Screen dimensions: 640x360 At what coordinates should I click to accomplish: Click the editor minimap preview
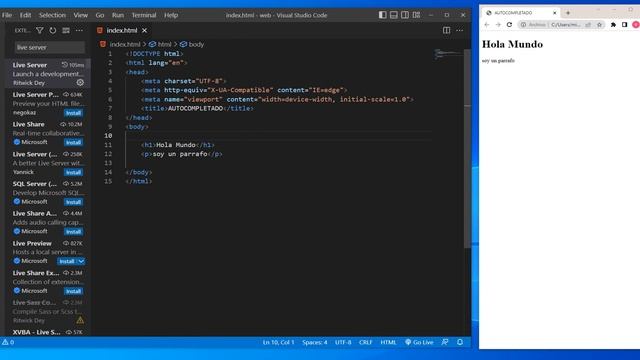(449, 54)
